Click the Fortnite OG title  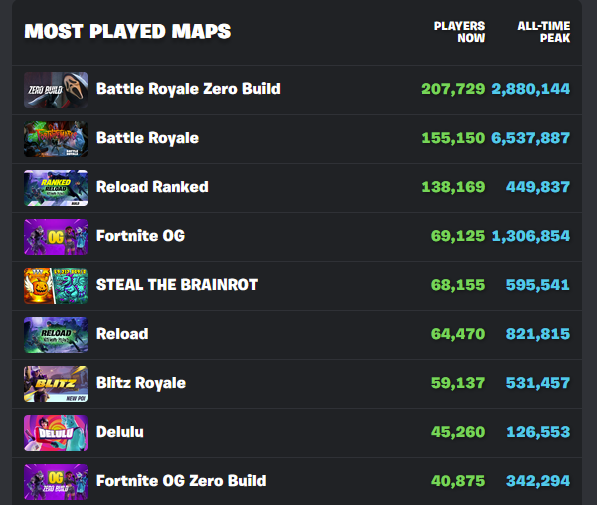140,236
